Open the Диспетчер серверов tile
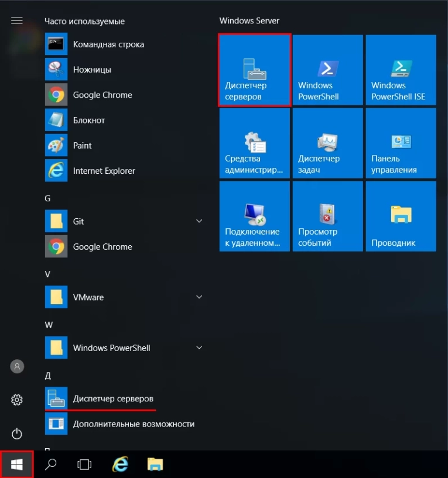The width and height of the screenshot is (448, 478). coord(254,70)
